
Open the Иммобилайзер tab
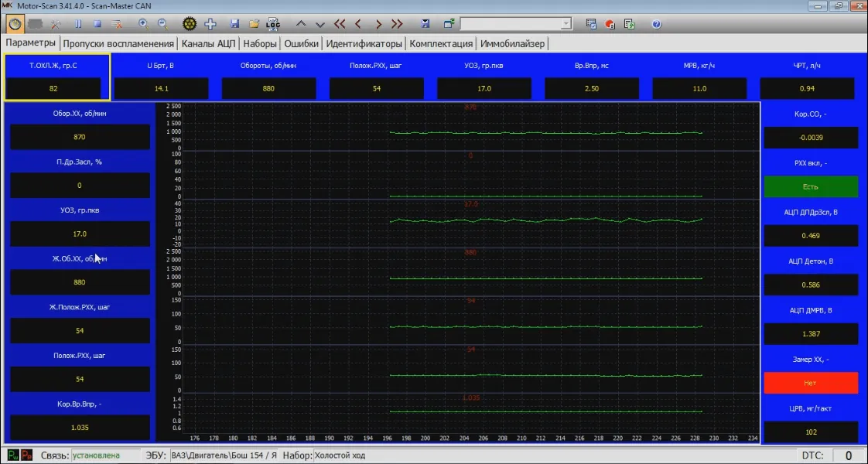click(513, 43)
